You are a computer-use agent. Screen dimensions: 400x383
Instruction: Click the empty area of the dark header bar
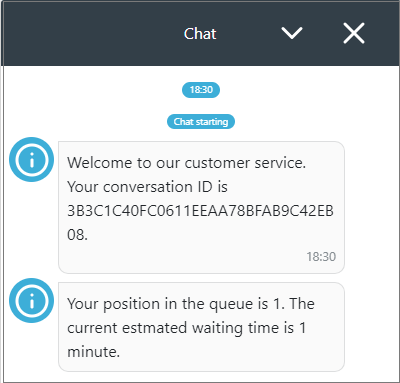(x=90, y=33)
